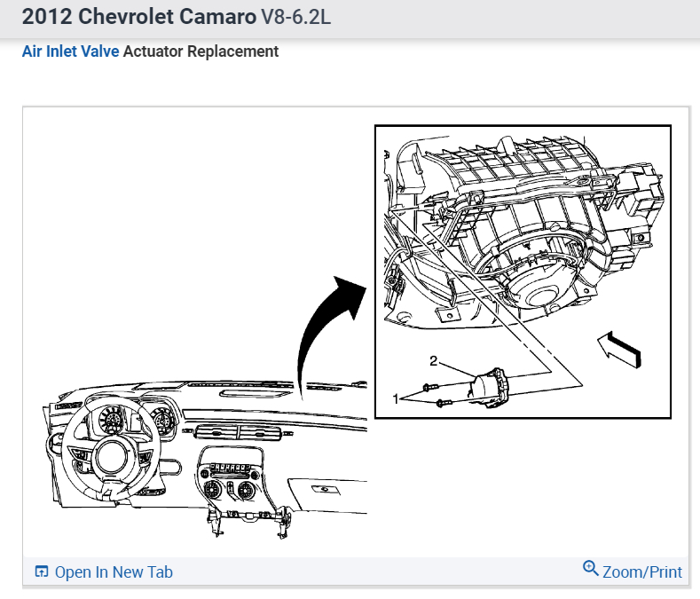
Task: Click the Open In New Tab icon
Action: (x=42, y=571)
